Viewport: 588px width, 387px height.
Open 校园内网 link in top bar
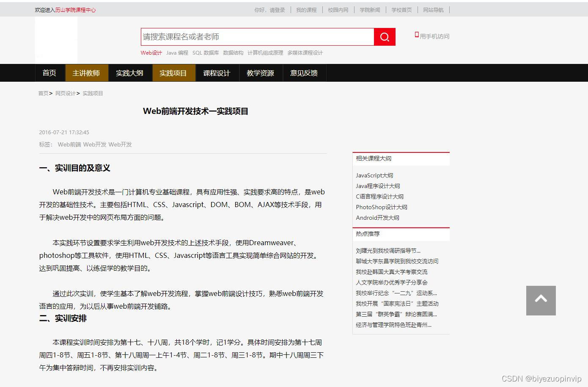[x=338, y=10]
